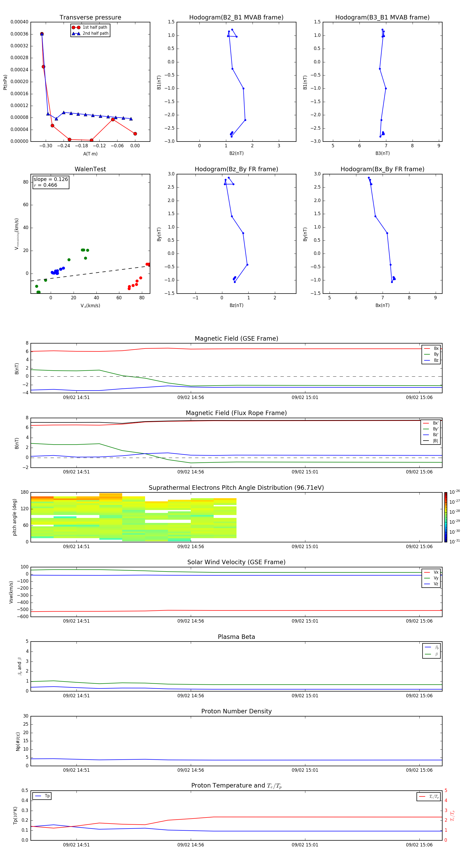The width and height of the screenshot is (473, 868).
Task: Click 'Hodogram(B3_B1 MVAB frame)' title
Action: tap(382, 18)
